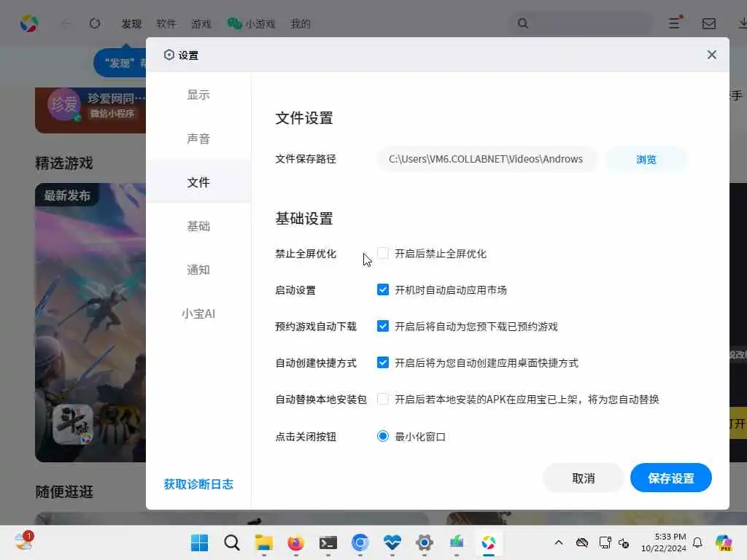Viewport: 747px width, 560px height.
Task: Click the settings hexagon icon in dialog title
Action: pyautogui.click(x=169, y=55)
